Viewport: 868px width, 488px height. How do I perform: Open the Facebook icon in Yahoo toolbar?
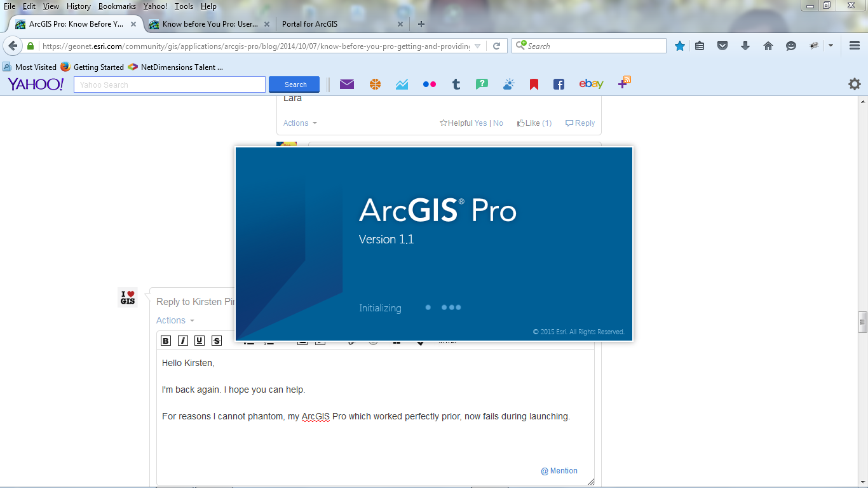click(559, 84)
